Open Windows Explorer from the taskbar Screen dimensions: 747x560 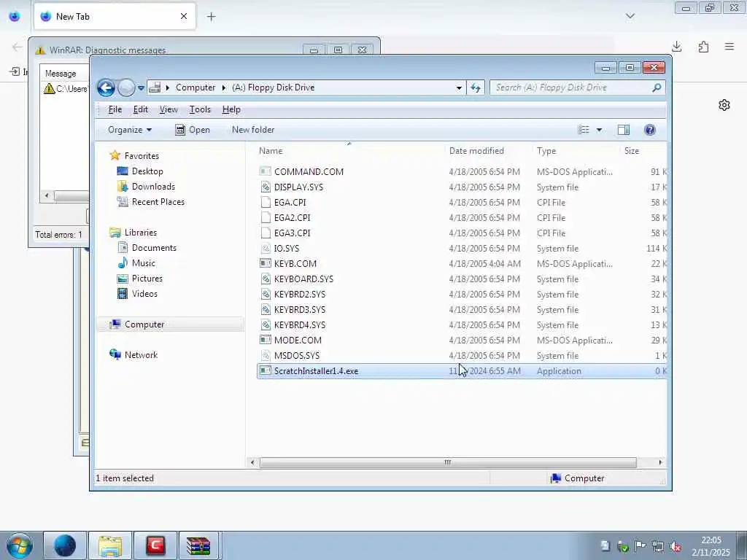click(110, 545)
